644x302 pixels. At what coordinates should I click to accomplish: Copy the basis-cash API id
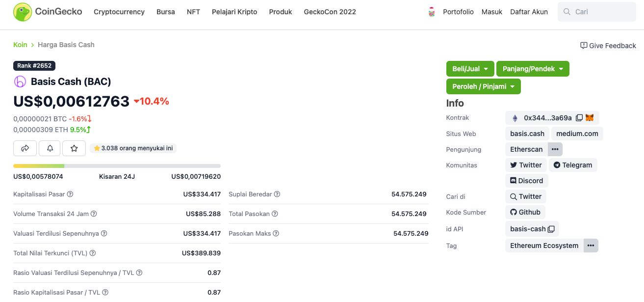551,229
